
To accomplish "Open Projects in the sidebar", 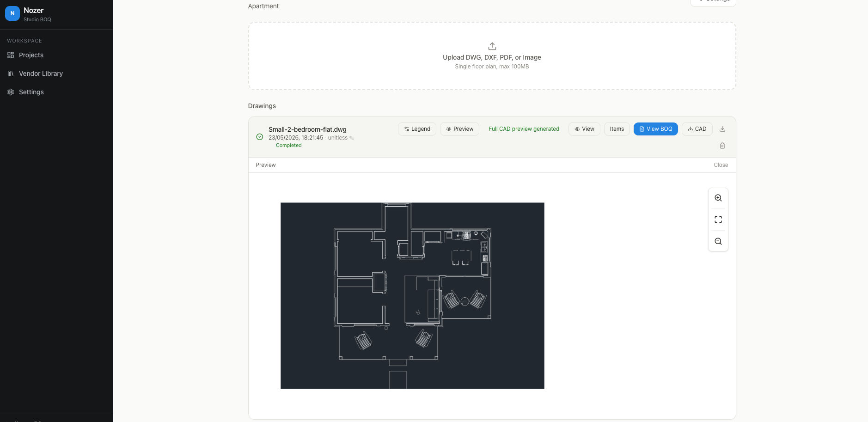I will tap(56, 55).
